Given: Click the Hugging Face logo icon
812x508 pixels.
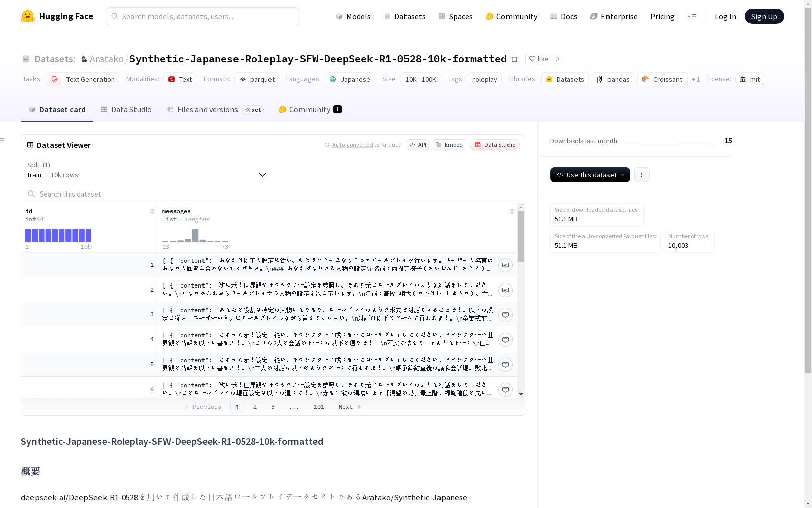Looking at the screenshot, I should coord(28,16).
